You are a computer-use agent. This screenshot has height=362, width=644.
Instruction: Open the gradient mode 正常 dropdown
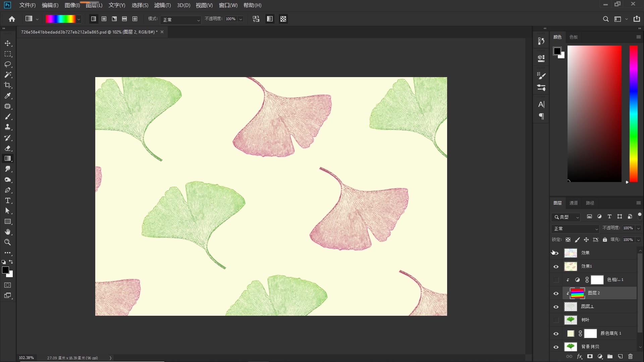[x=181, y=20]
